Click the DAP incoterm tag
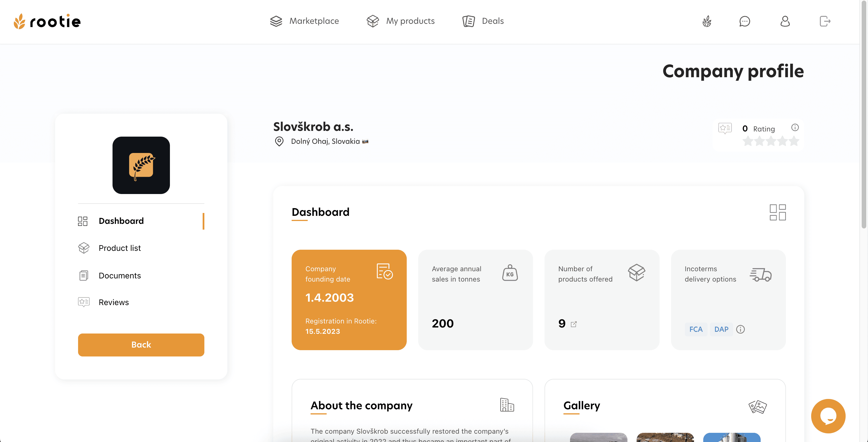This screenshot has height=442, width=868. click(721, 329)
